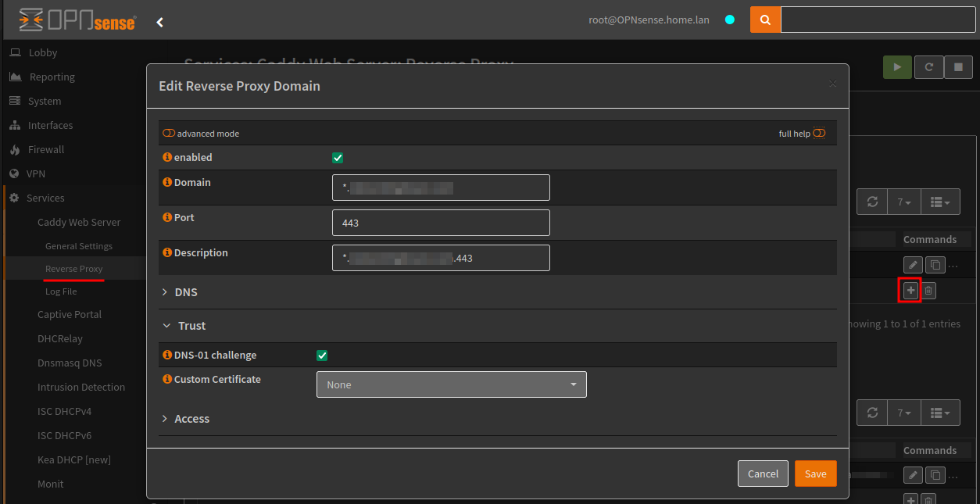The height and width of the screenshot is (504, 980).
Task: Stop the Caddy service with the square button
Action: point(958,67)
